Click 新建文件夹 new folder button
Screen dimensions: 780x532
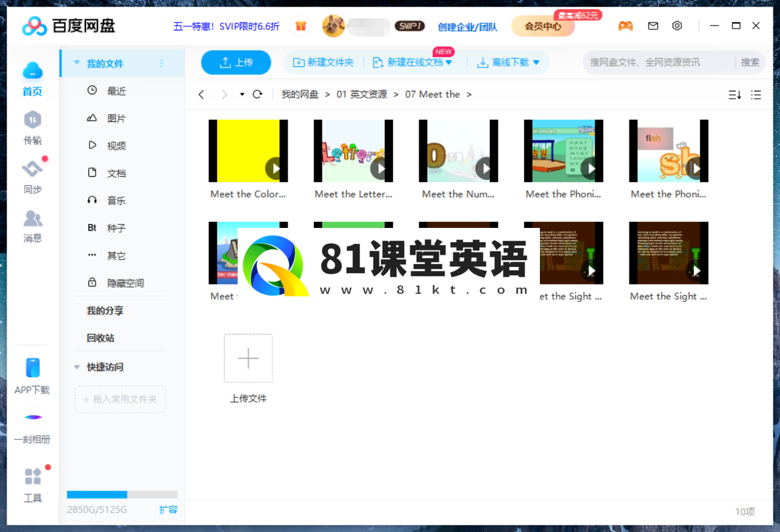click(323, 62)
